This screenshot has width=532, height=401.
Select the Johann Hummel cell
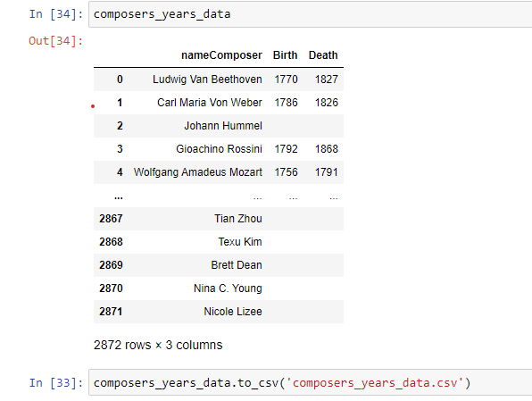(223, 126)
